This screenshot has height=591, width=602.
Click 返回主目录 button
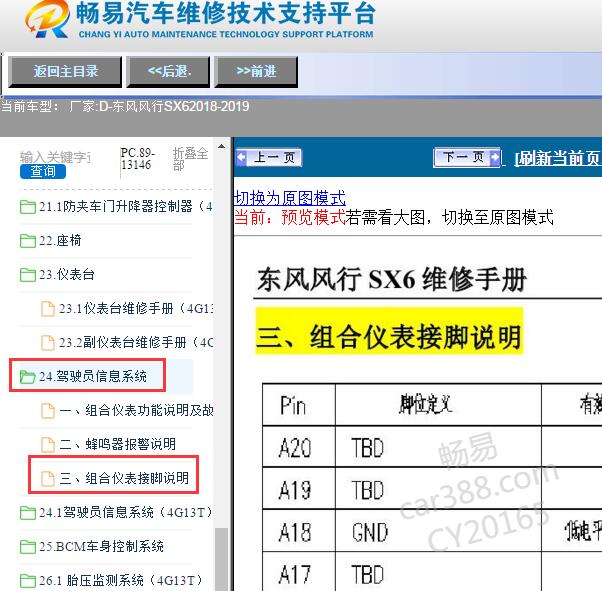[65, 71]
